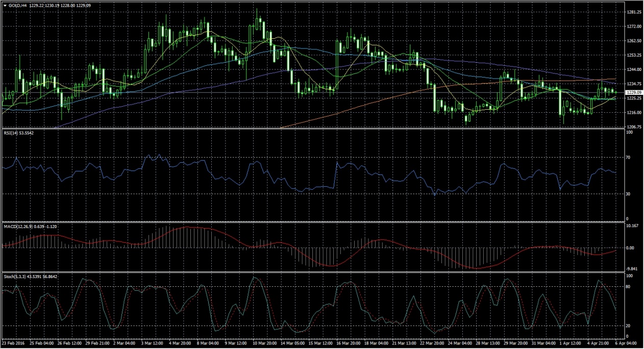Click the -9.841 MACD scale value

point(632,268)
